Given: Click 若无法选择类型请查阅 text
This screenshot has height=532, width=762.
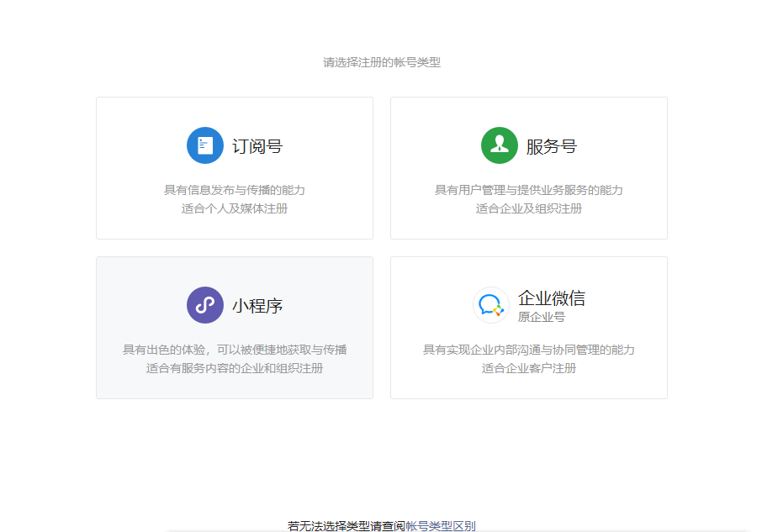Looking at the screenshot, I should click(346, 525).
